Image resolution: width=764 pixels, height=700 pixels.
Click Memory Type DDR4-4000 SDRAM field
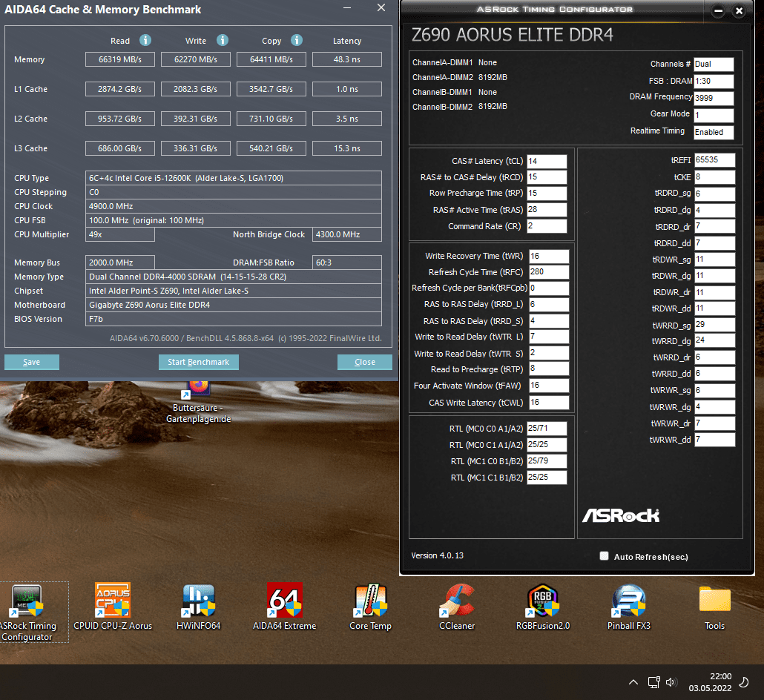tap(234, 277)
